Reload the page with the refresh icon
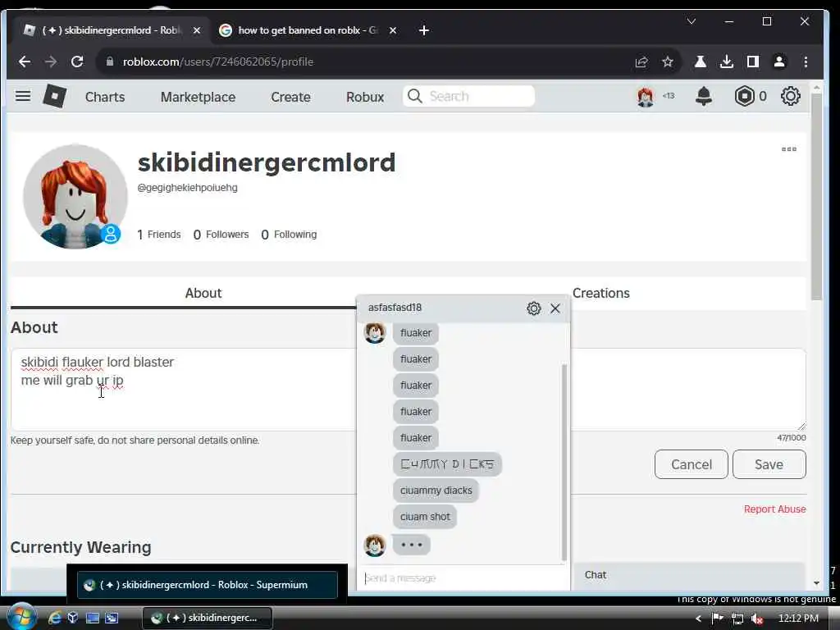Screen dimensions: 840x630 (77, 62)
